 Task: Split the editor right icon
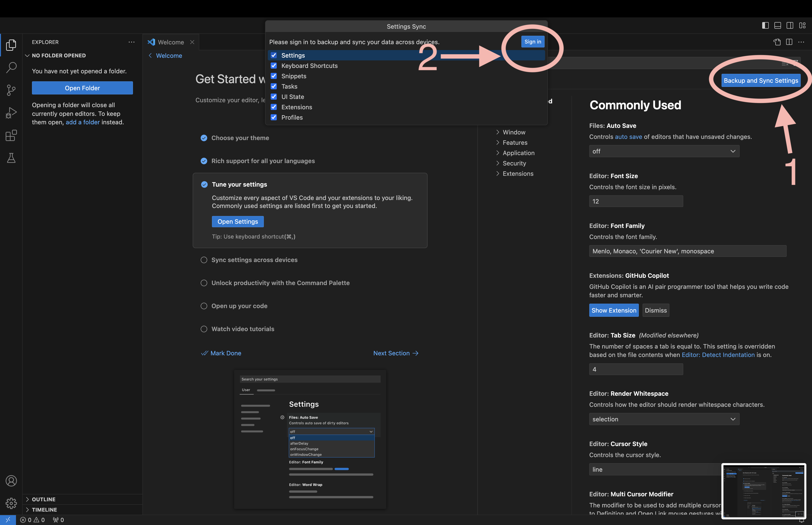(x=789, y=42)
